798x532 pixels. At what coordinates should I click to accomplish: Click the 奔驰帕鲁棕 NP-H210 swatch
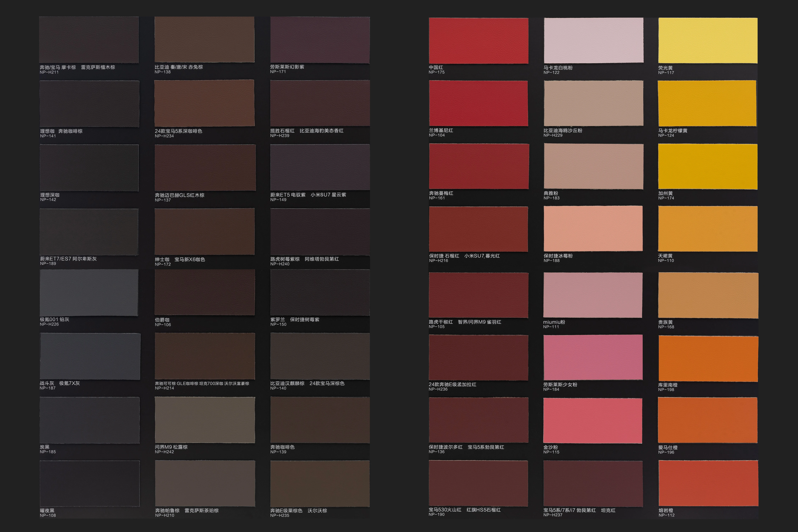[x=205, y=483]
